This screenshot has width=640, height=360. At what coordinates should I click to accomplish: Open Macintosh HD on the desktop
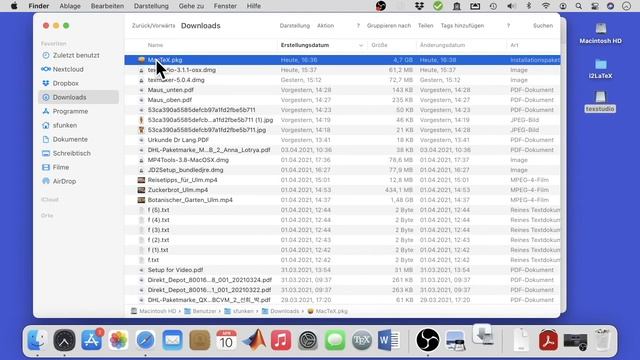(600, 33)
